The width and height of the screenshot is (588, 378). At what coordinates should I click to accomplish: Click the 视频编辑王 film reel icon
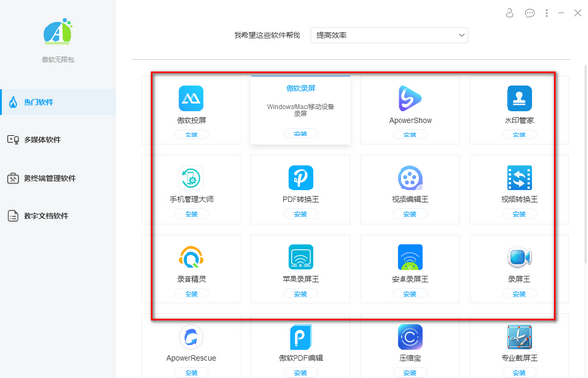(x=410, y=178)
